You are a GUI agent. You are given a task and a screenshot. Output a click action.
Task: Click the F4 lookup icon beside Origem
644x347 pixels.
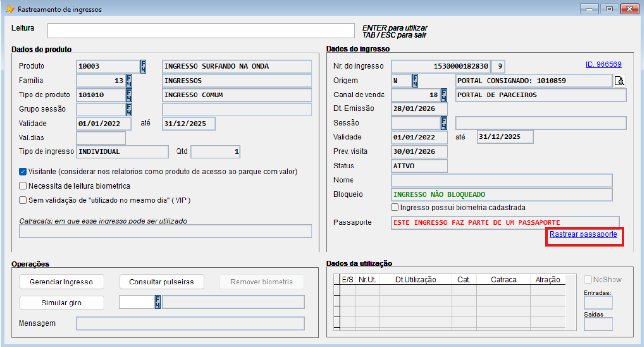(x=415, y=81)
